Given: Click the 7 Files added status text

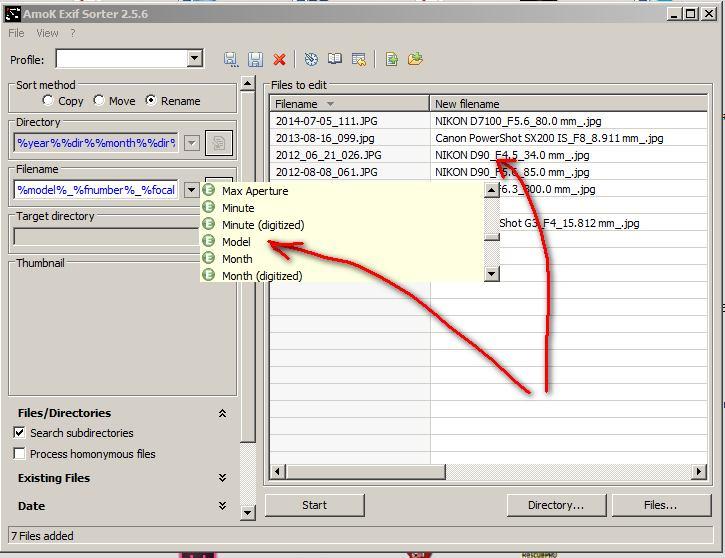Looking at the screenshot, I should pos(42,536).
